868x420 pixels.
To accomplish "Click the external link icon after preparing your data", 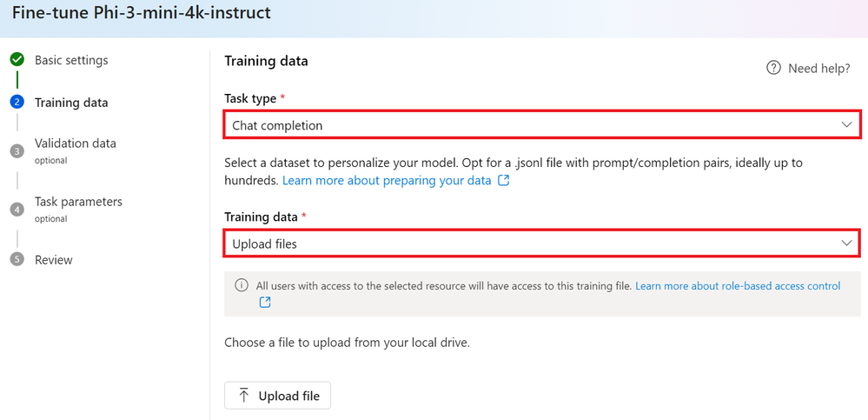I will point(503,181).
